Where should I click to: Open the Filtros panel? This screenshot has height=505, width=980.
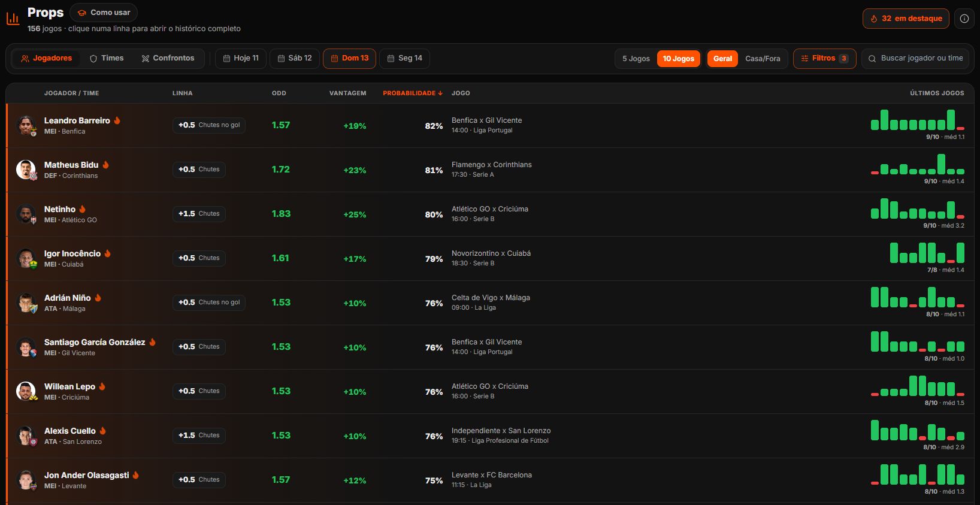coord(824,59)
